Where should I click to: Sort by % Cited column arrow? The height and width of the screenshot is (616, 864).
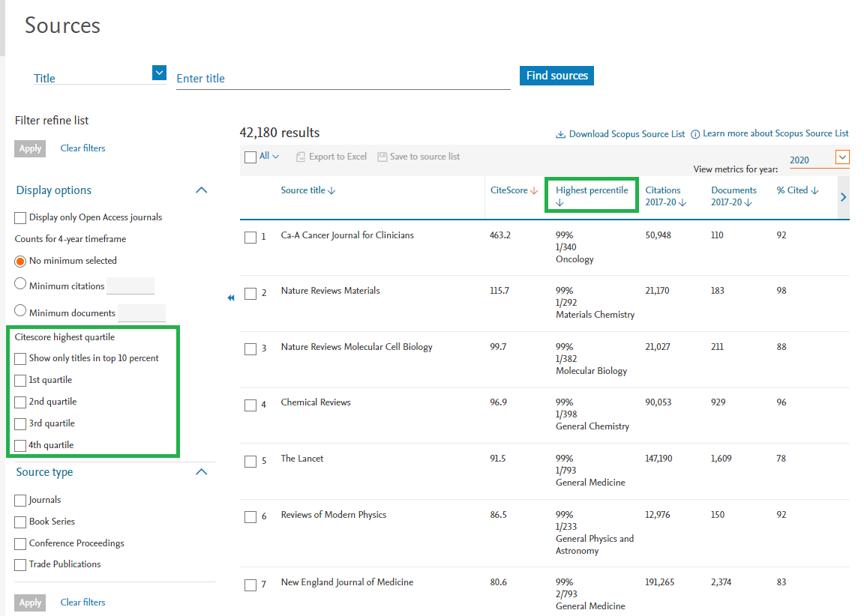tap(814, 191)
